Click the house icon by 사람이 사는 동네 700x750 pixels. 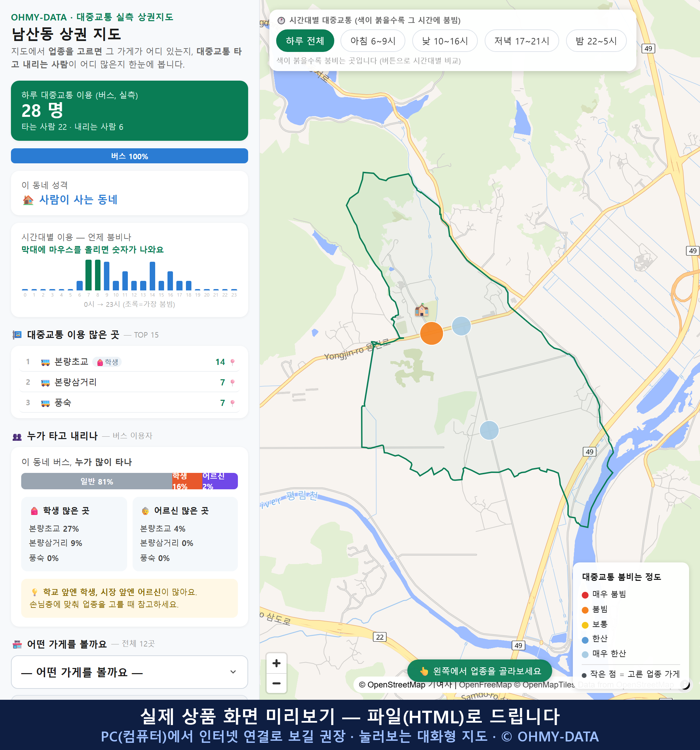pyautogui.click(x=28, y=200)
